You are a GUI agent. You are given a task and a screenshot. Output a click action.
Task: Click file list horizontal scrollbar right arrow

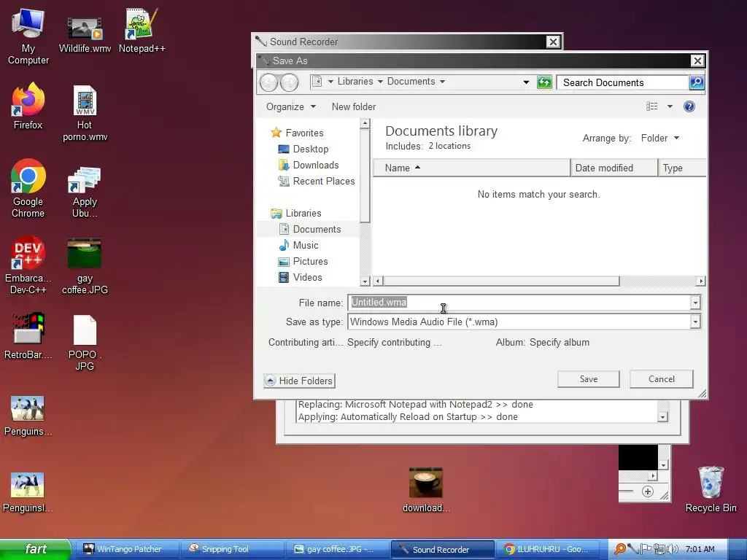point(700,281)
